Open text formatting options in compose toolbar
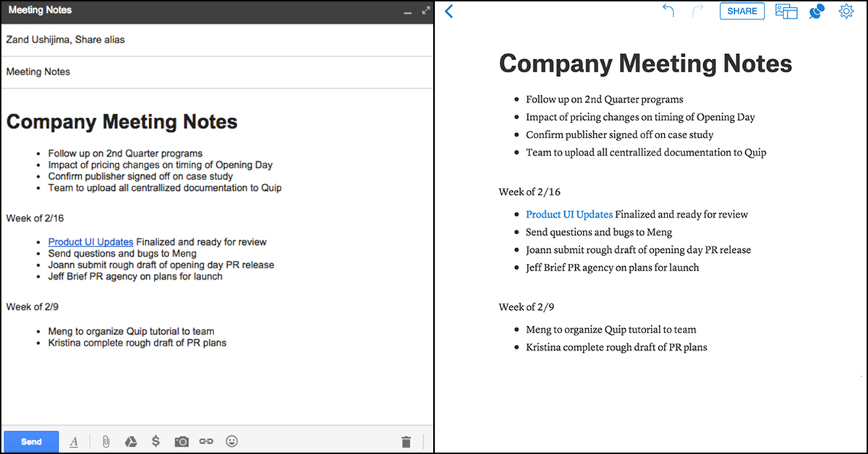 tap(74, 442)
